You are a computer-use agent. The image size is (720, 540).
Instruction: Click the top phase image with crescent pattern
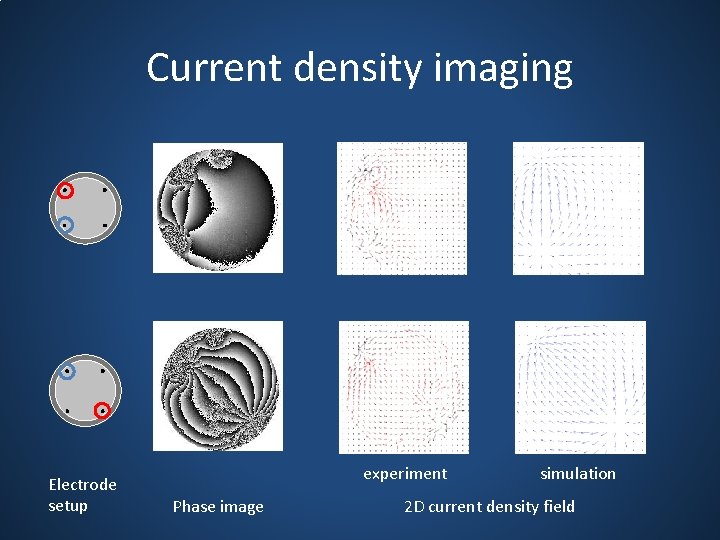click(x=218, y=208)
